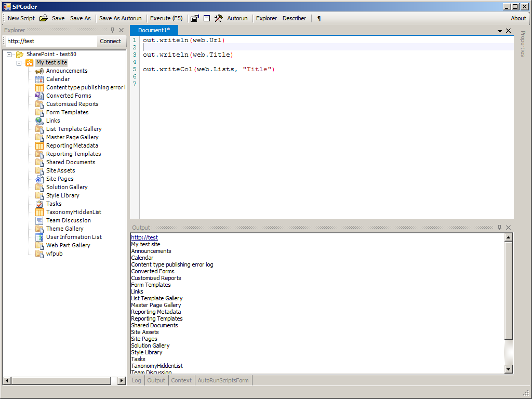Screen dimensions: 532x399
Task: Click the Announcements megaphone icon
Action: 39,71
